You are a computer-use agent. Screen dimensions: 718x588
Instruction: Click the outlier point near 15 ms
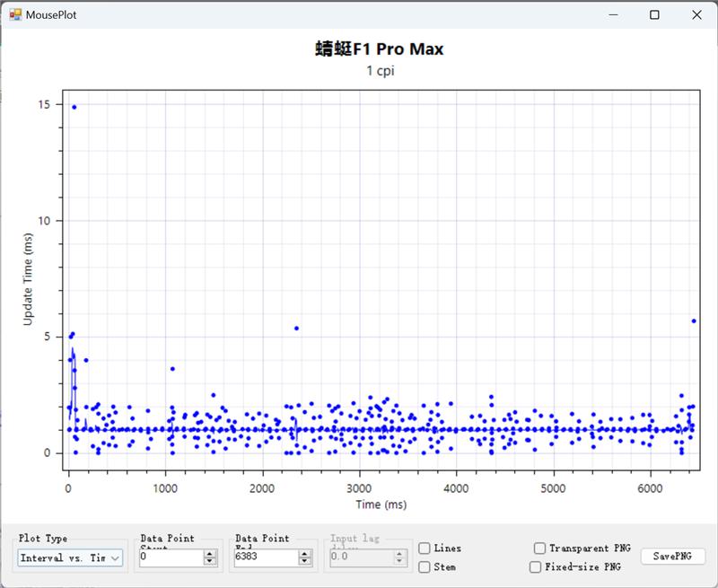[x=74, y=107]
